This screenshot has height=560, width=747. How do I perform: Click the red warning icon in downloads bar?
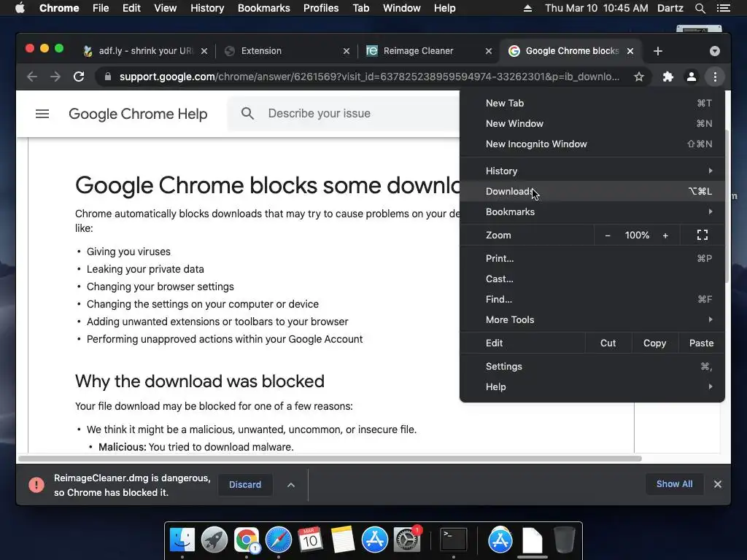pos(36,485)
